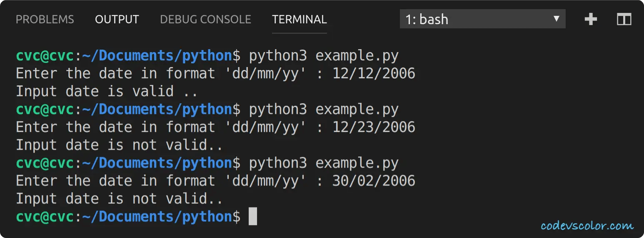The image size is (644, 238).
Task: Open the DEBUG CONSOLE tab
Action: [205, 19]
